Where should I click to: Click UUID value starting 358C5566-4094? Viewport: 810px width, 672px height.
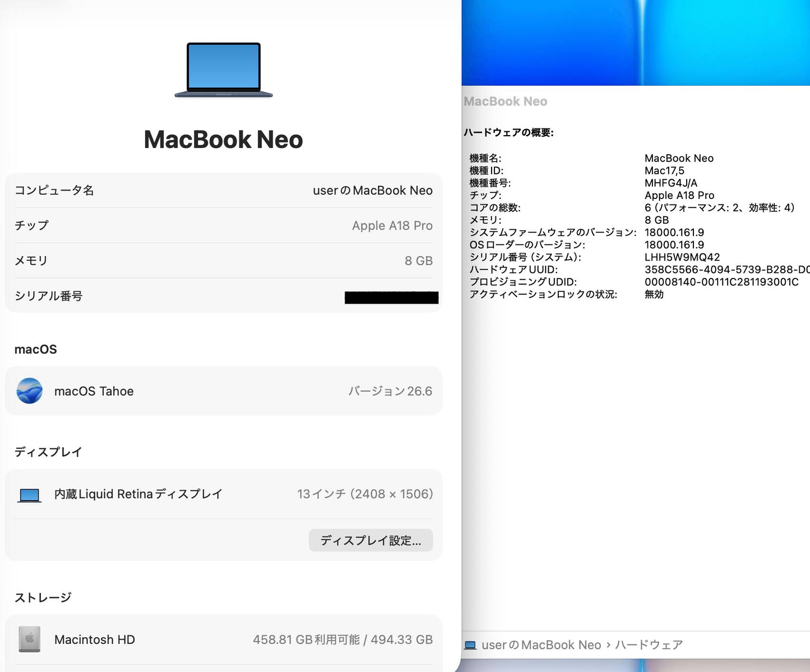click(727, 270)
